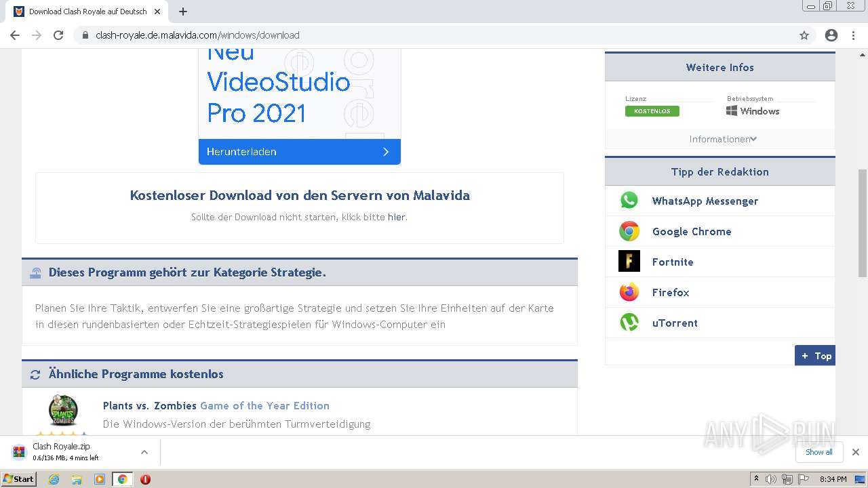This screenshot has width=868, height=488.
Task: Click the Plants vs. Zombies thumbnail
Action: (63, 411)
